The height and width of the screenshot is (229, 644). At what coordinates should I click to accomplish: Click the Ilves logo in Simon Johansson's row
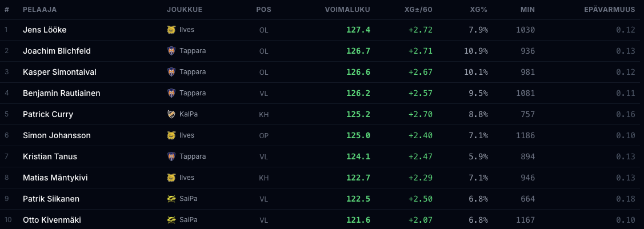point(171,135)
